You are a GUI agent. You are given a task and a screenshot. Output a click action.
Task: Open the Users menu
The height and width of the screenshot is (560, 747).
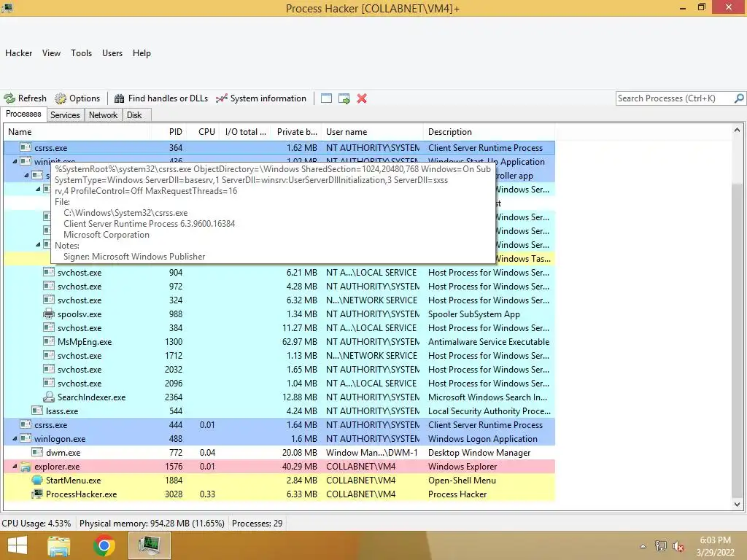pos(112,53)
